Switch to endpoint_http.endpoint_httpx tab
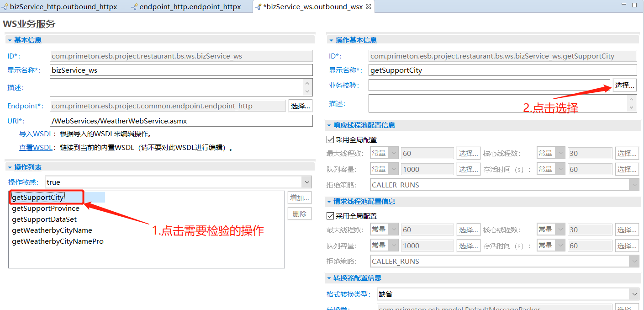 coord(190,7)
